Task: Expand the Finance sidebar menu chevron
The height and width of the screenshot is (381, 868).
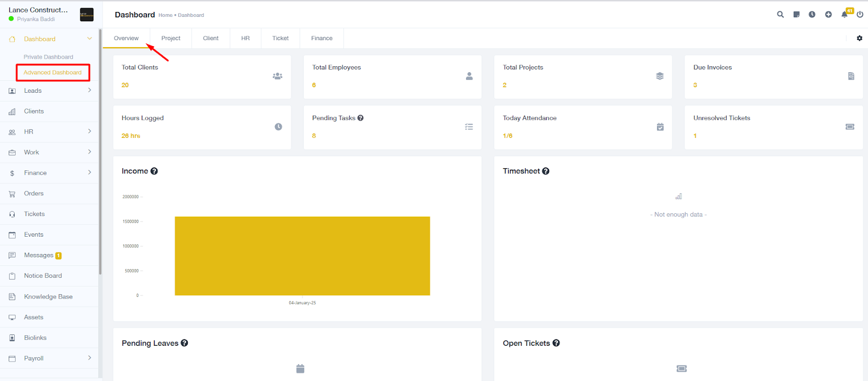Action: (x=90, y=173)
